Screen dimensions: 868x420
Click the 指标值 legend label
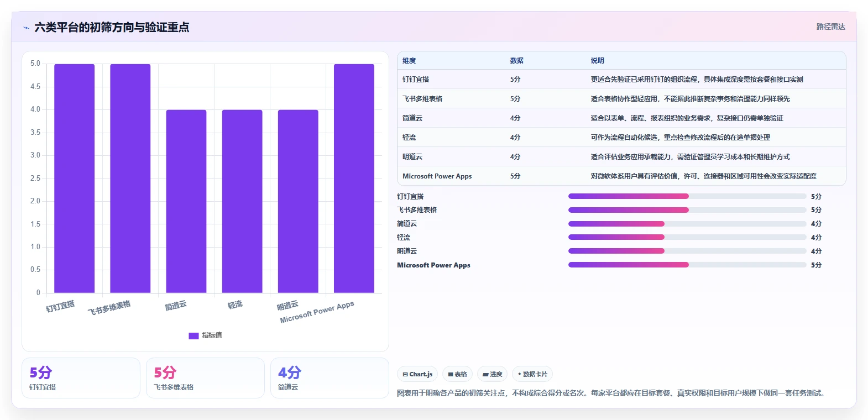[x=212, y=335]
